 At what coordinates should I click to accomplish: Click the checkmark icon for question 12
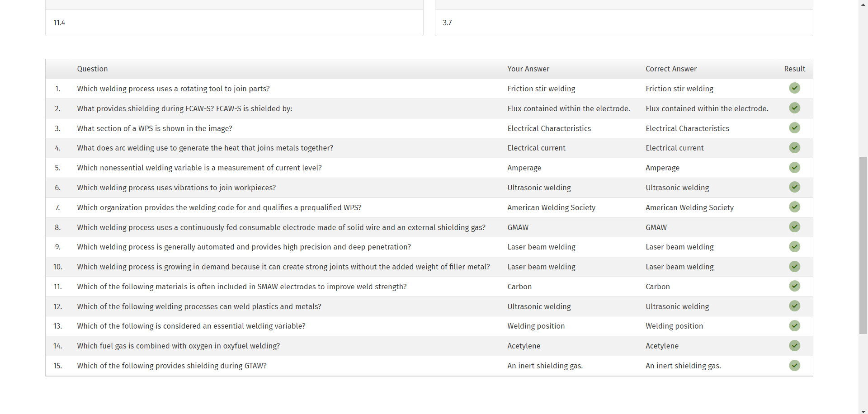794,306
